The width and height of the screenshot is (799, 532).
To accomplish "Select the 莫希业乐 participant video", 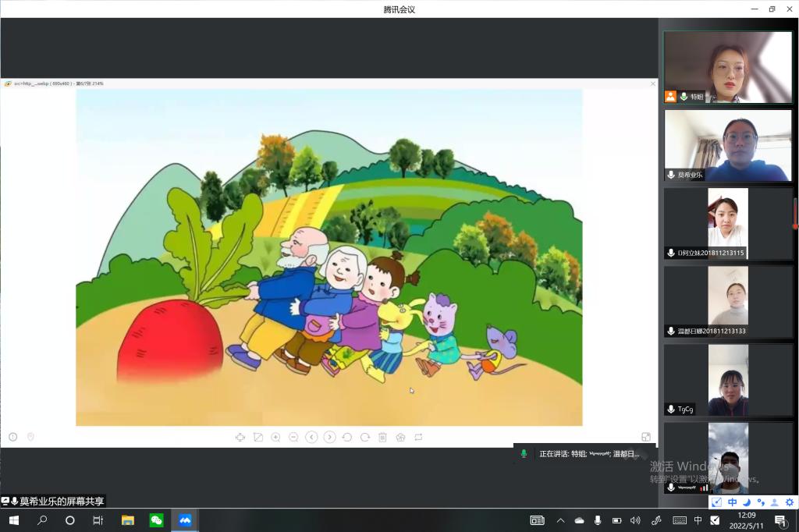I will 727,145.
